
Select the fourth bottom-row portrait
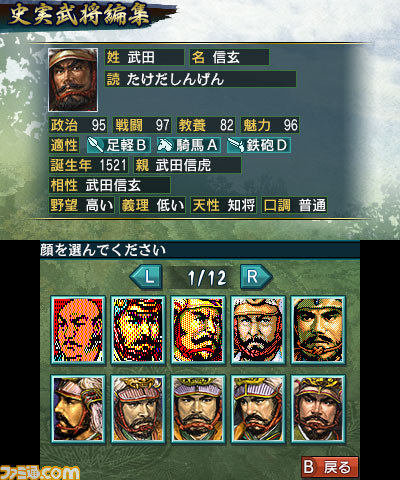pos(258,409)
